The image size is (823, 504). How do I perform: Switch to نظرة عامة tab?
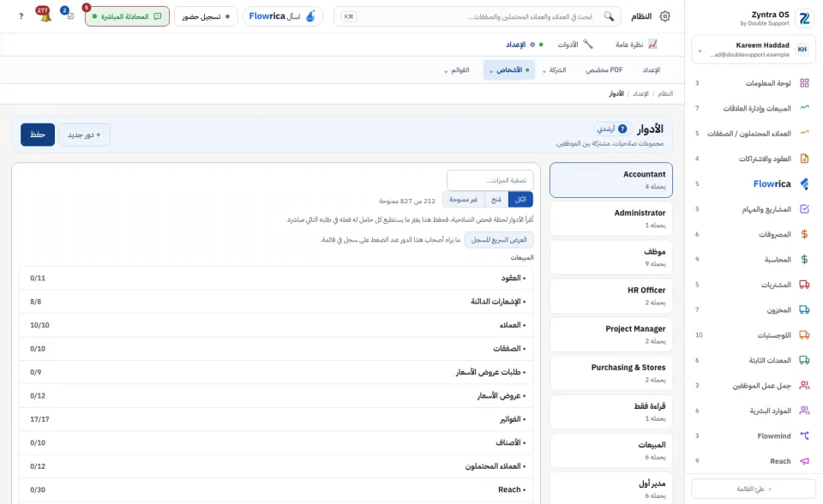pyautogui.click(x=636, y=45)
